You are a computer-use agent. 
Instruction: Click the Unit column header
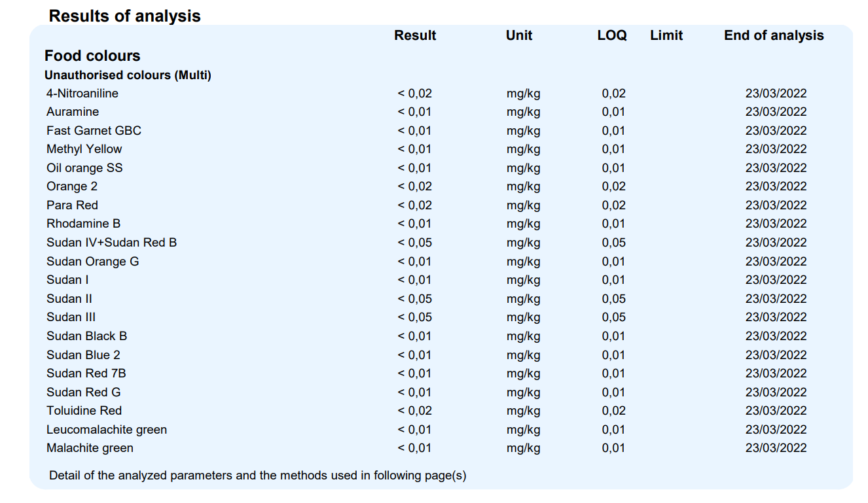tap(519, 35)
